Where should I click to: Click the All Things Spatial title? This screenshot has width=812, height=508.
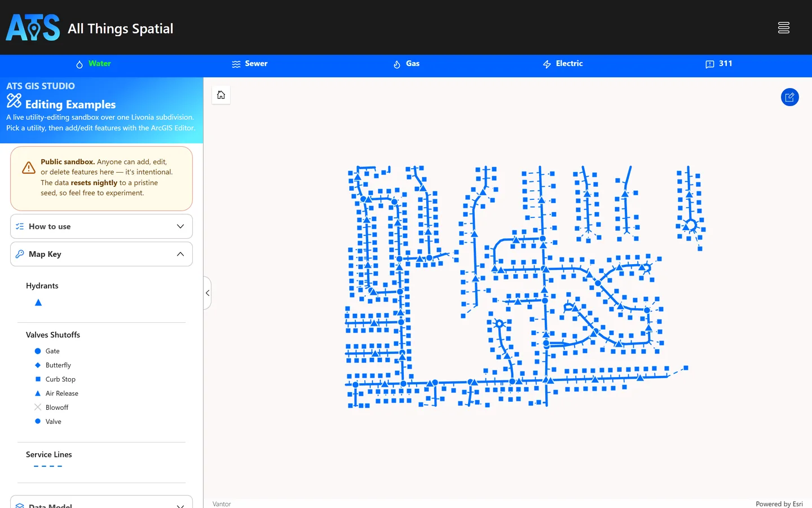pos(120,29)
